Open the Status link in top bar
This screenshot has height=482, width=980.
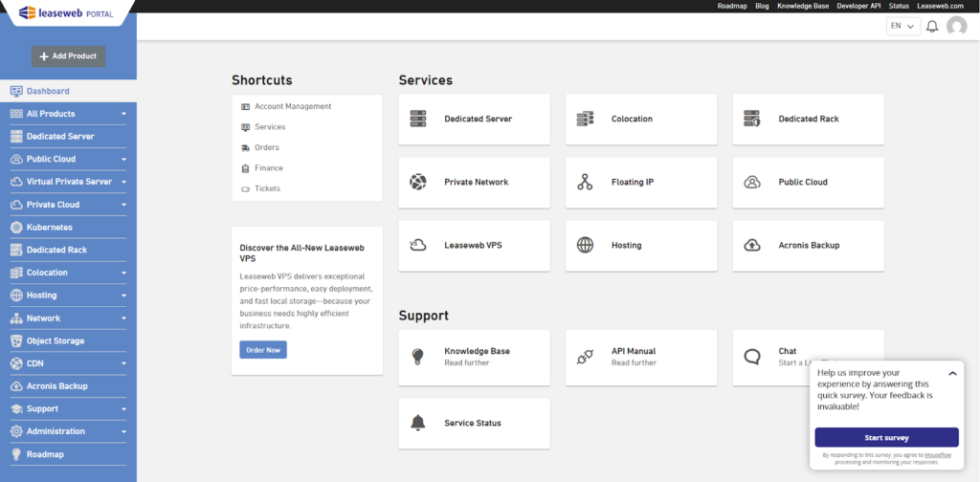(899, 6)
